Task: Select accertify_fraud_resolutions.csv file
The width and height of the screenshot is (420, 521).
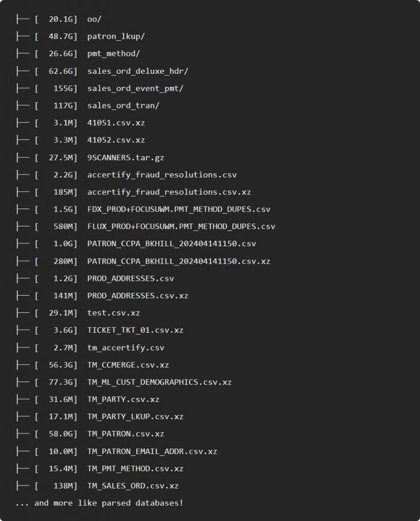Action: [x=162, y=175]
